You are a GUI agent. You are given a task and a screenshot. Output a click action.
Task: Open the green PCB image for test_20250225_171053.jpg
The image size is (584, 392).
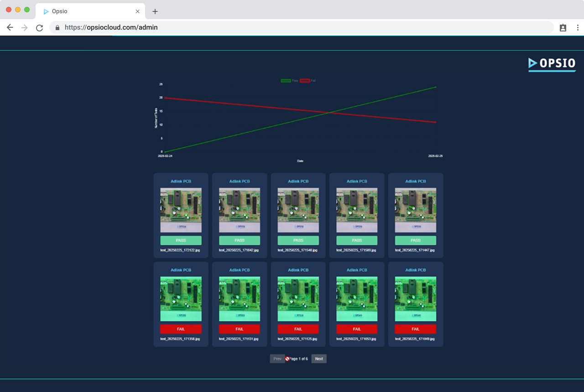[x=357, y=299]
